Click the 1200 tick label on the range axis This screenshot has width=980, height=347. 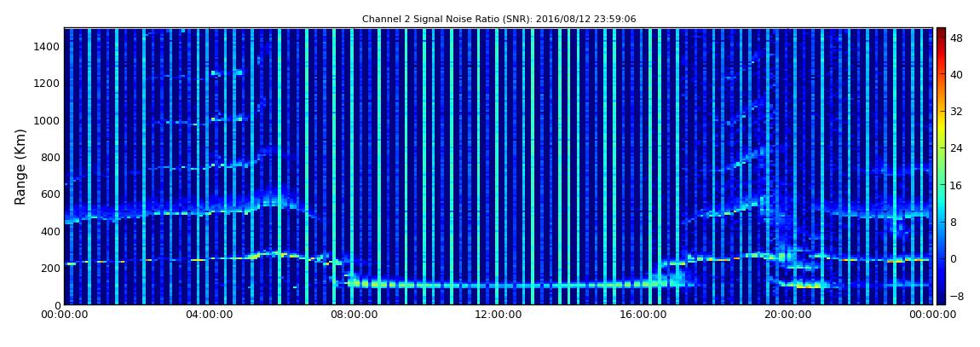pyautogui.click(x=48, y=84)
